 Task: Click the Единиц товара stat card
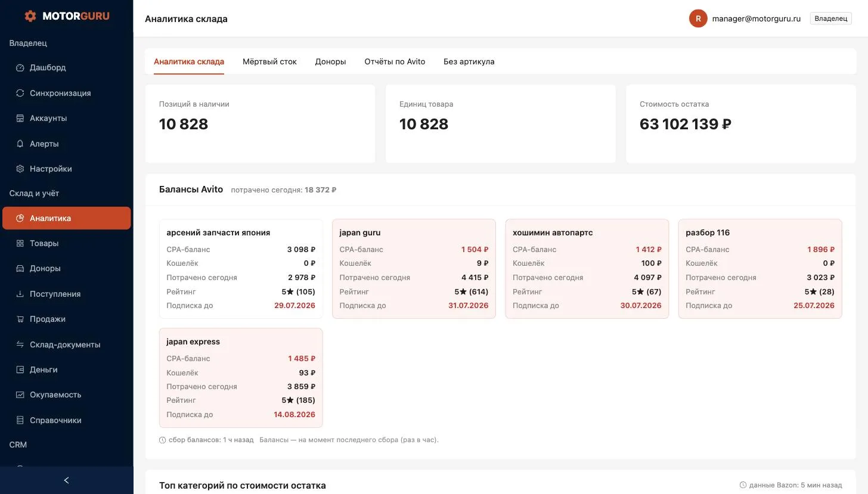point(501,123)
